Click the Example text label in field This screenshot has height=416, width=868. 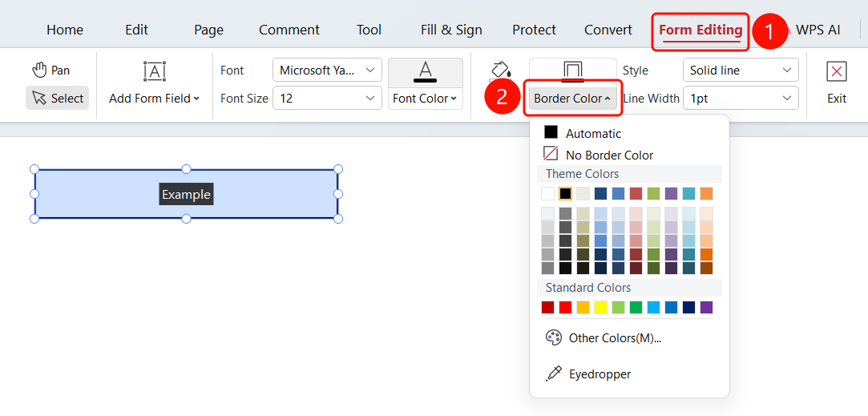pyautogui.click(x=186, y=195)
